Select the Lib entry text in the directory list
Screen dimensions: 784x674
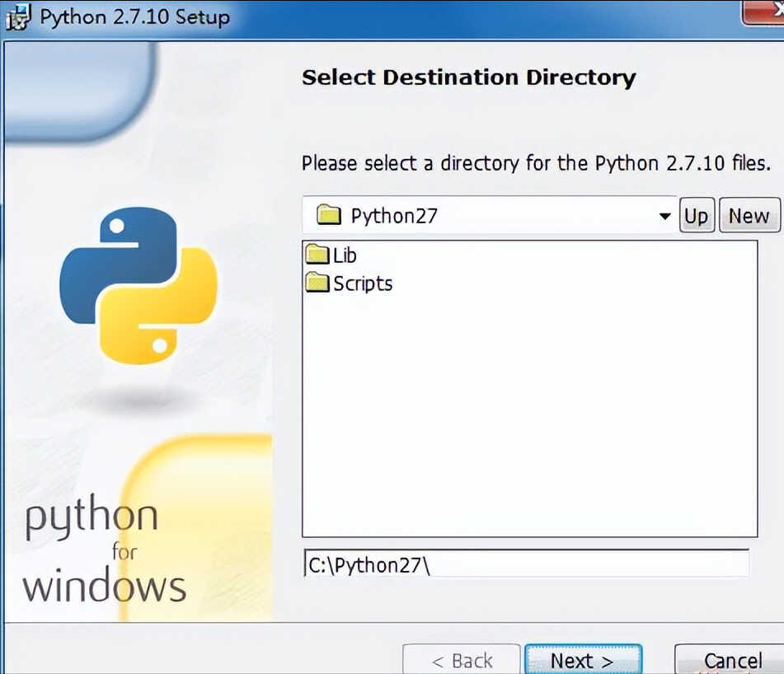tap(345, 255)
